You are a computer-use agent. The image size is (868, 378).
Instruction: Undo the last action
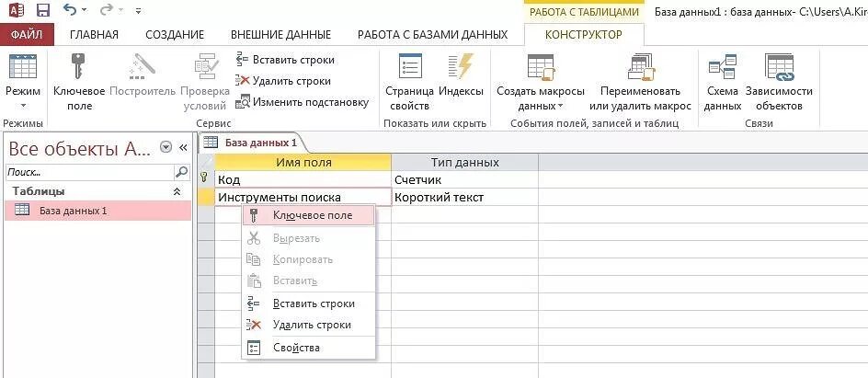coord(69,9)
